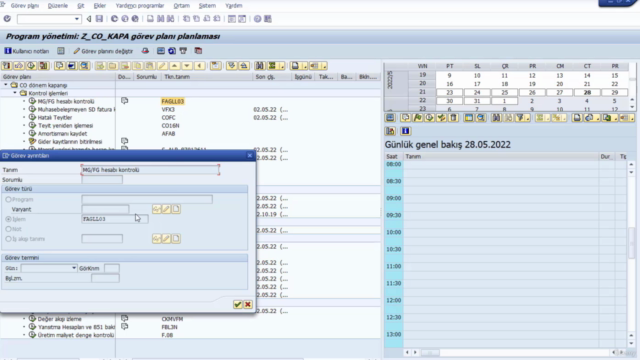Screen dimensions: 640x360
Task: Click filter icon in application toolbar
Action: [183, 51]
